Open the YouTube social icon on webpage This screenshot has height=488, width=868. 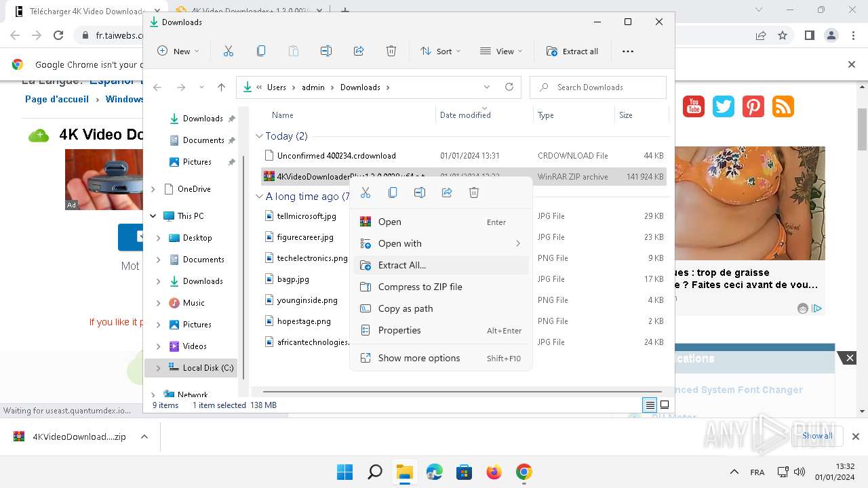[x=694, y=106]
